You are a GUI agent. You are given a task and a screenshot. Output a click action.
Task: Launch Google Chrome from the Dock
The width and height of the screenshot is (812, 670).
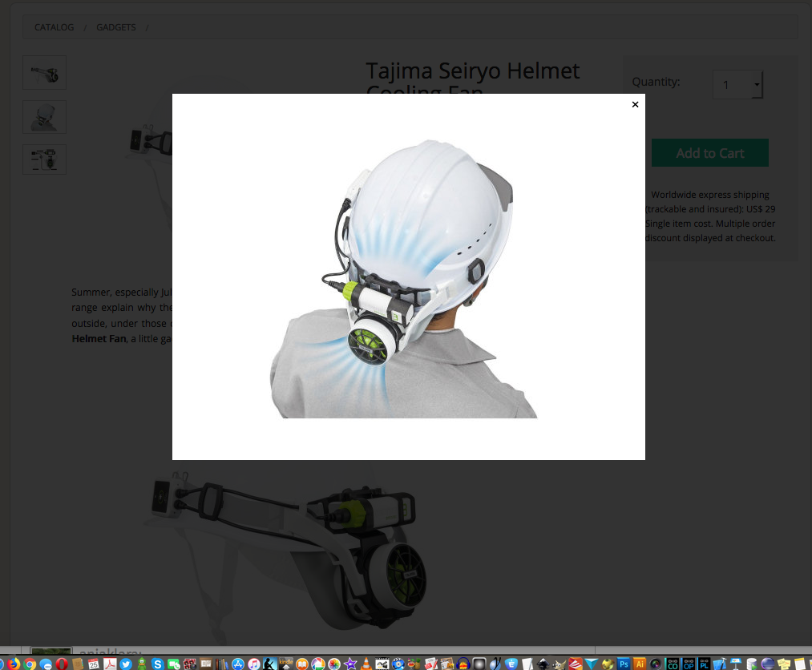pyautogui.click(x=30, y=664)
